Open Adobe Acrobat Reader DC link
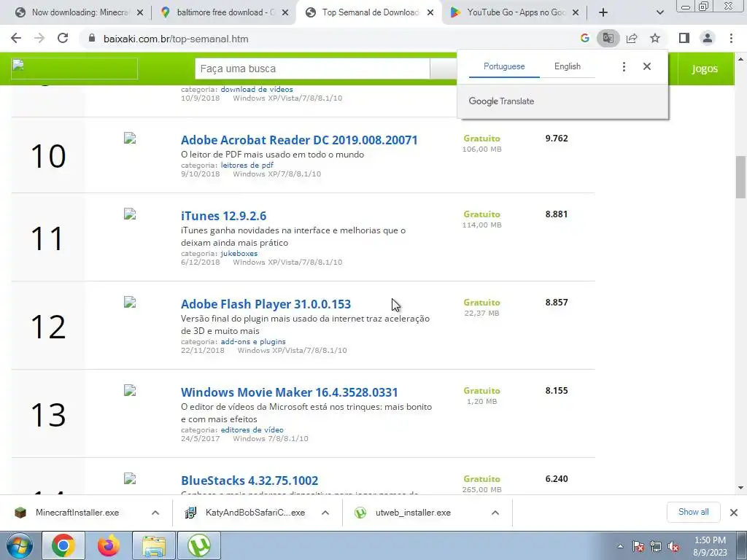The height and width of the screenshot is (560, 747). (299, 140)
